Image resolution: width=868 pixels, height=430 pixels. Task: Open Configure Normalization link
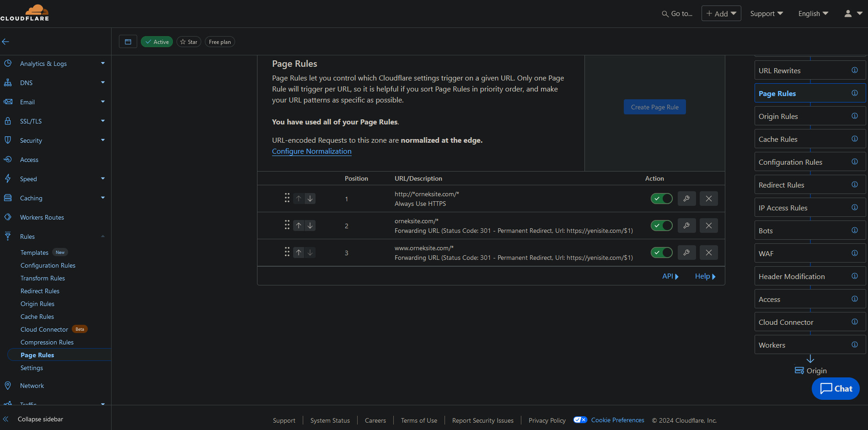point(312,151)
